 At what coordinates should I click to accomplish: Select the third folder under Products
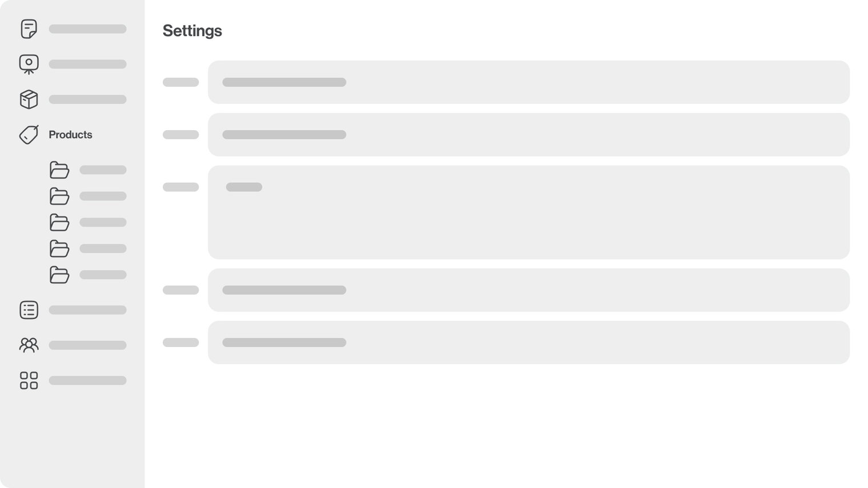point(59,223)
